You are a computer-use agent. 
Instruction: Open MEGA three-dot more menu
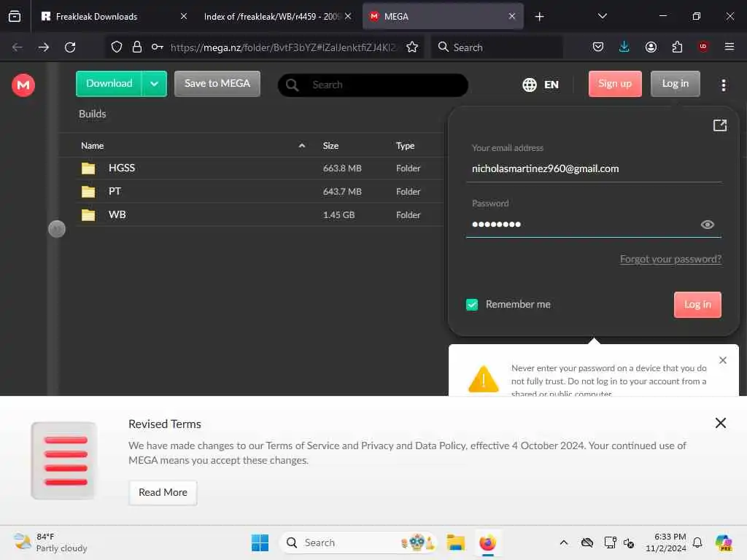coord(723,85)
